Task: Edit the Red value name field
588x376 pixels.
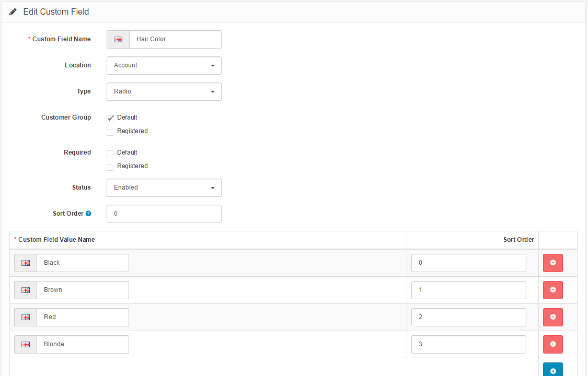Action: pos(83,317)
